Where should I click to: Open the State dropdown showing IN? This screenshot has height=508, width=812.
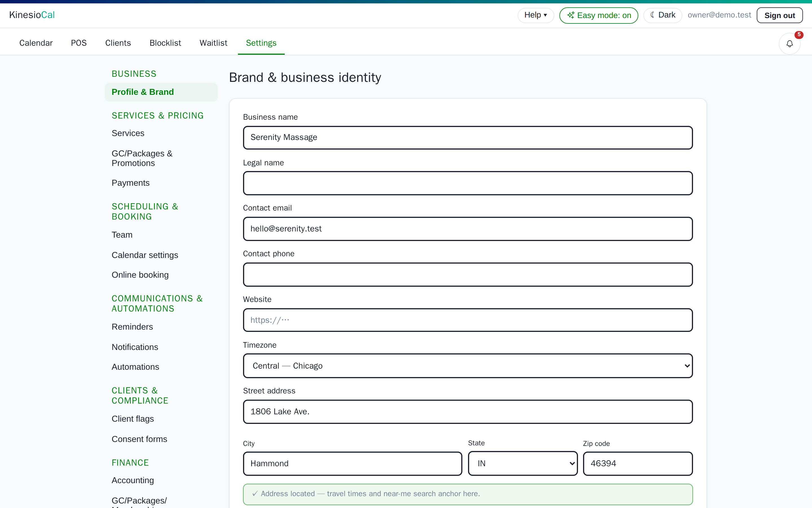point(523,463)
